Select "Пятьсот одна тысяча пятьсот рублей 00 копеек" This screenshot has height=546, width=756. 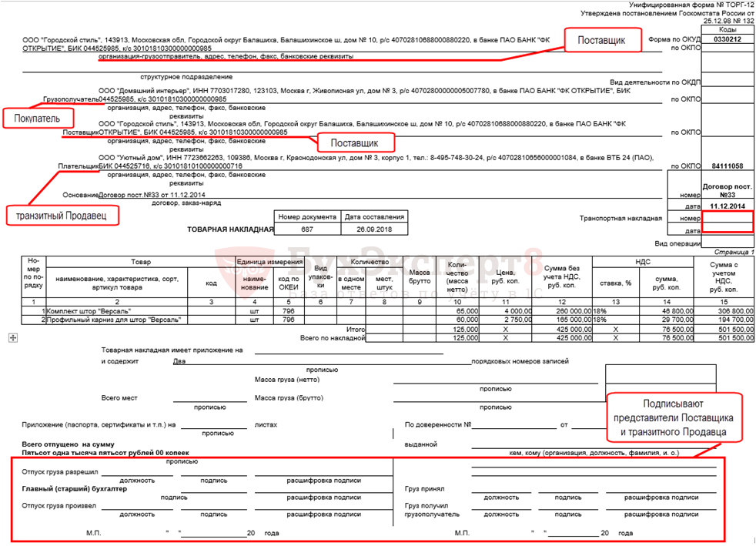click(x=105, y=453)
